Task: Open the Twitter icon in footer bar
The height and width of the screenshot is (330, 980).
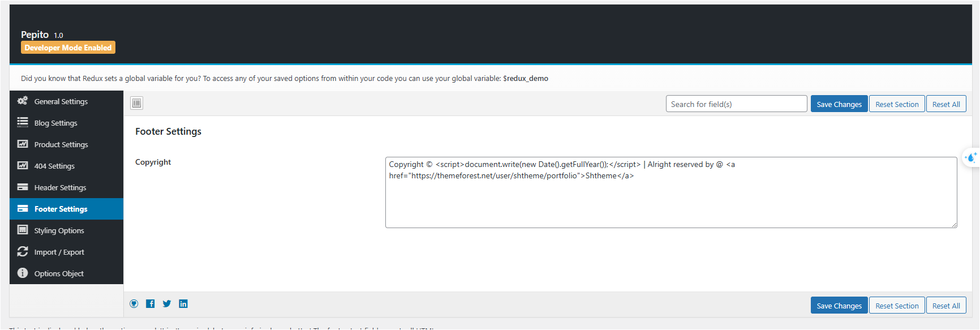Action: coord(167,304)
